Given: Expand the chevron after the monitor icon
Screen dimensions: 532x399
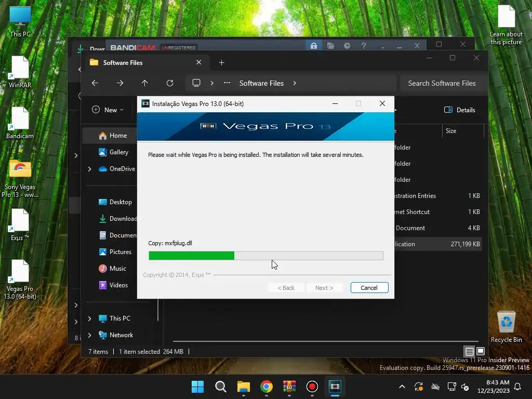Looking at the screenshot, I should (212, 83).
